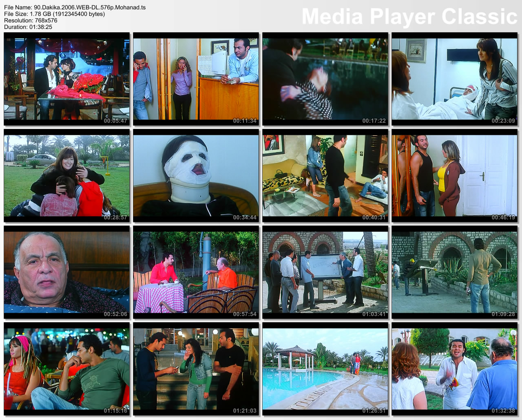
Task: Open the final thumbnail at 01:32:38
Action: (x=454, y=369)
